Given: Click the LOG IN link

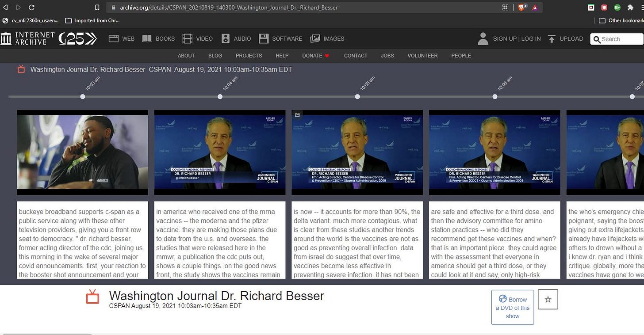Looking at the screenshot, I should 531,39.
